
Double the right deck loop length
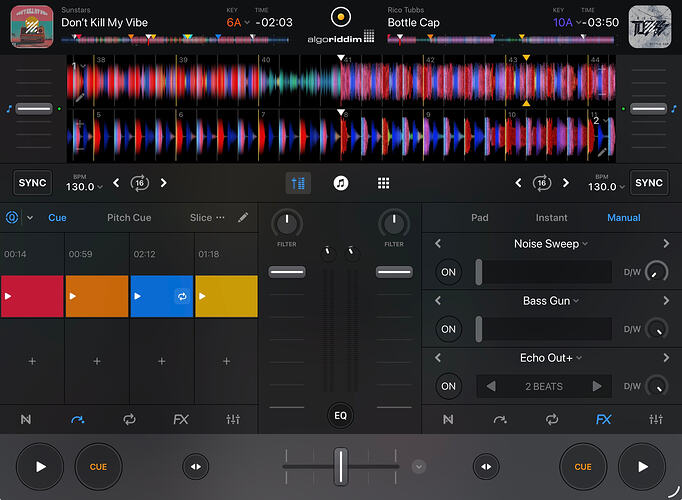click(565, 183)
